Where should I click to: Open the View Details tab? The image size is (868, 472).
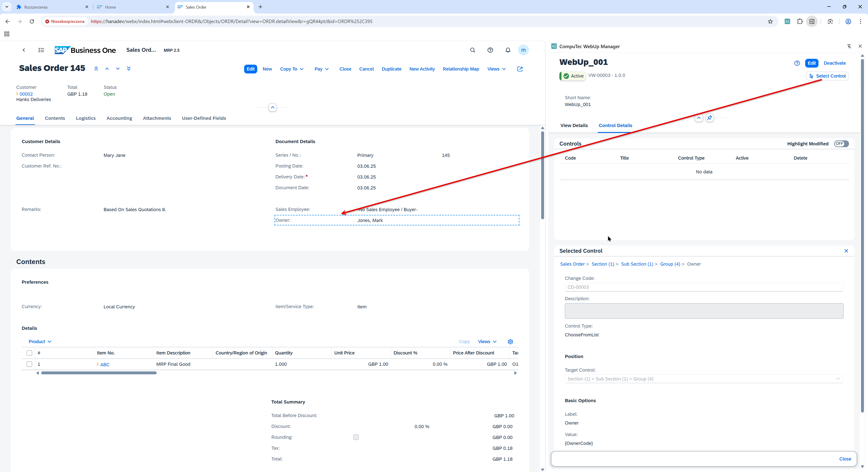(x=574, y=125)
